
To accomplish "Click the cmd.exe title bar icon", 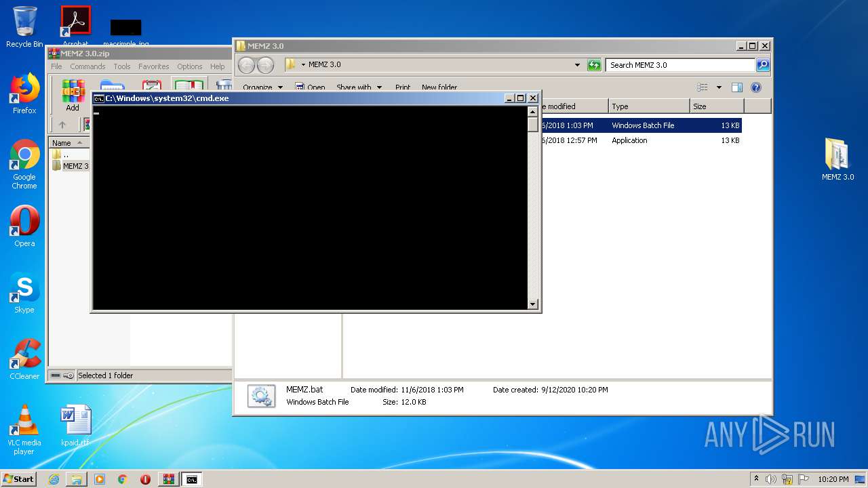I will (x=99, y=98).
